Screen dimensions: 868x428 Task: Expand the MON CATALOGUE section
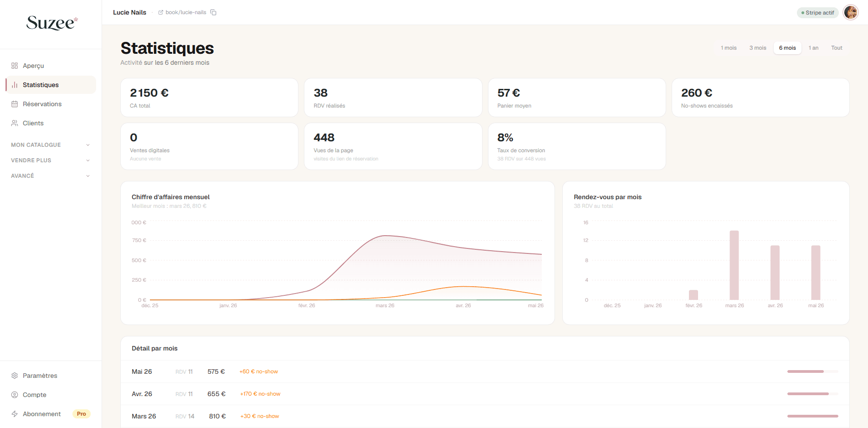[51, 145]
